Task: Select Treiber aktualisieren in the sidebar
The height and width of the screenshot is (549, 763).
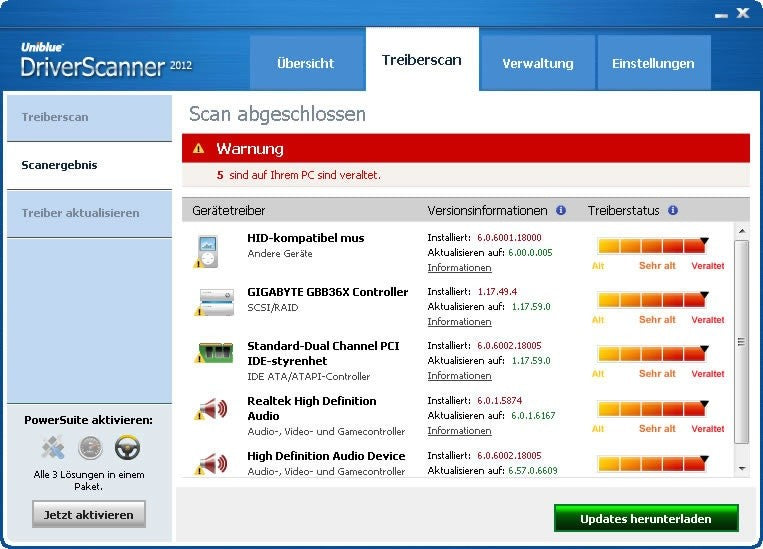Action: click(x=90, y=213)
